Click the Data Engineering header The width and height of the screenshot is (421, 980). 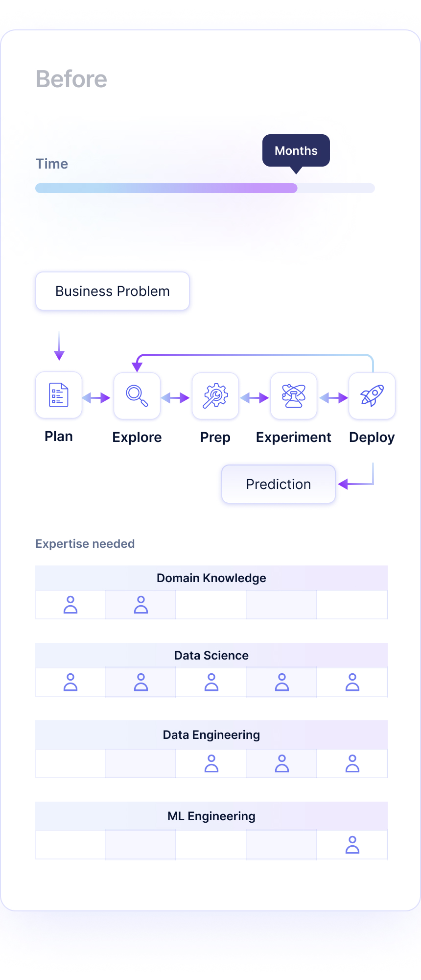point(211,735)
